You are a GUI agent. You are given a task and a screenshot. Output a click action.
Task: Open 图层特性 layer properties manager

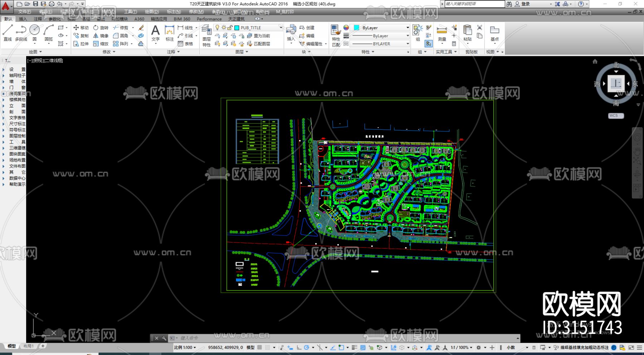pos(206,35)
